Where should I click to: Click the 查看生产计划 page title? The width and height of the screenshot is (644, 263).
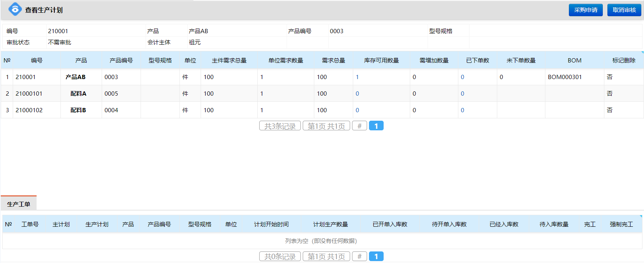point(44,10)
